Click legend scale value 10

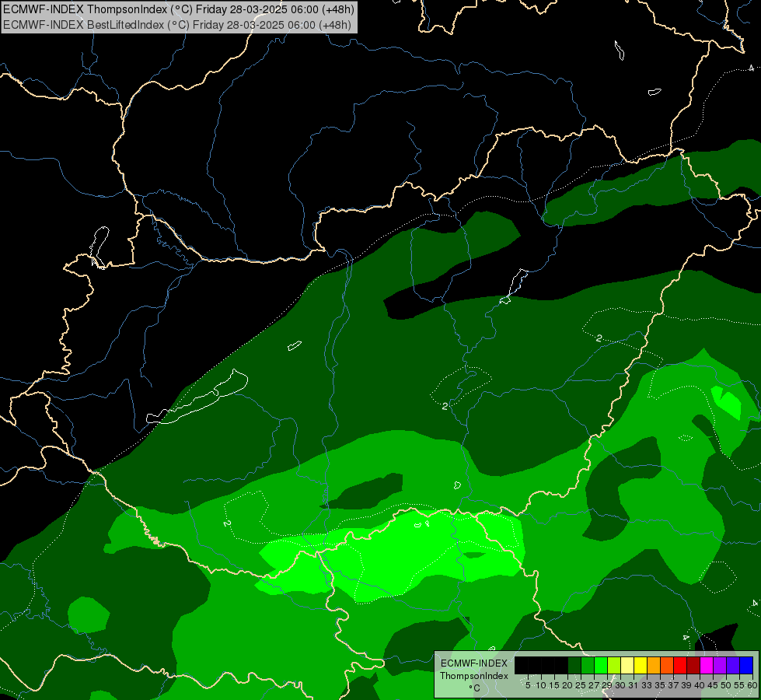click(x=541, y=685)
